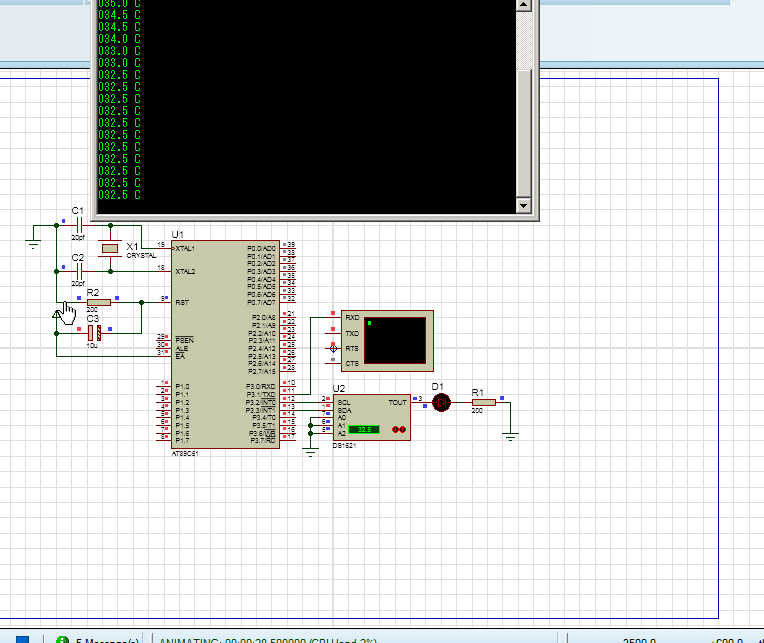Image resolution: width=764 pixels, height=643 pixels.
Task: Click the U1 component label
Action: tap(177, 235)
